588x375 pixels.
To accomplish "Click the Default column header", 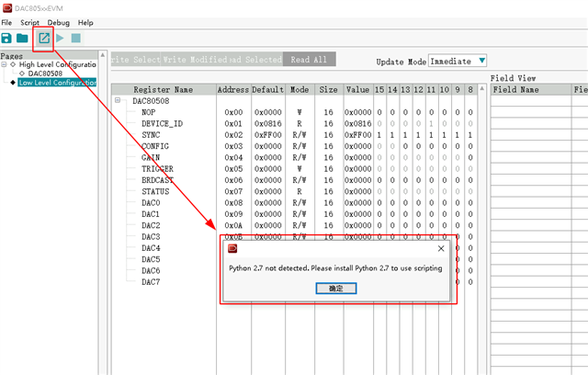I will [267, 90].
